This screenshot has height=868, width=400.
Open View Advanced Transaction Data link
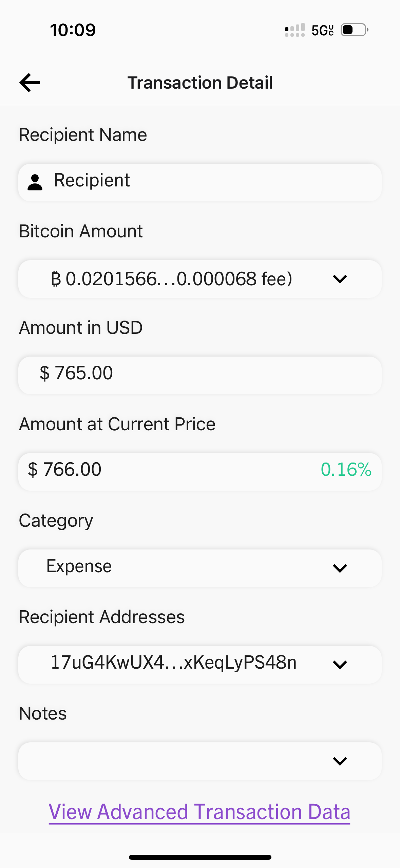199,812
